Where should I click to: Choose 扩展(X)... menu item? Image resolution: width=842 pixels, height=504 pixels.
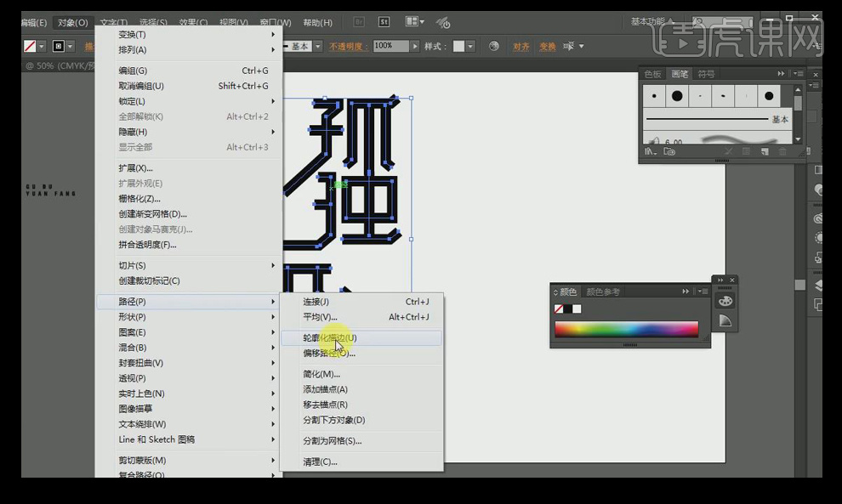(x=189, y=168)
